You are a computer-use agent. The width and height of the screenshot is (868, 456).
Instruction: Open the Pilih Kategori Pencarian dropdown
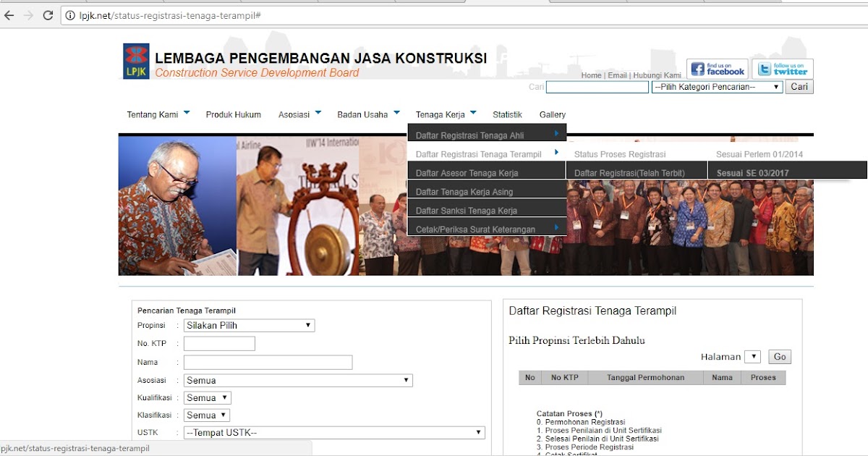tap(718, 87)
